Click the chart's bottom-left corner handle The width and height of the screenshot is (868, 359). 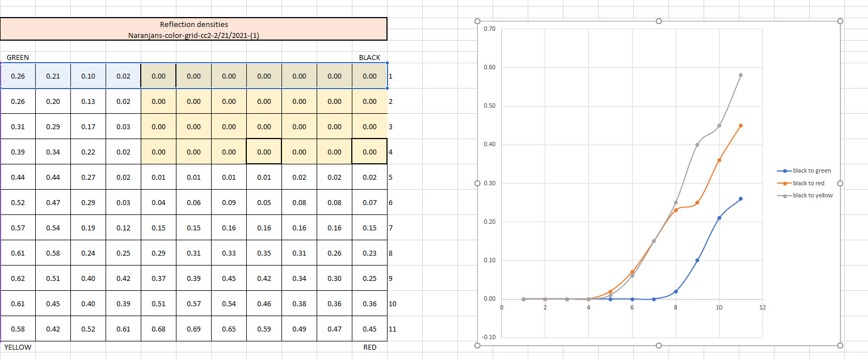pyautogui.click(x=477, y=345)
